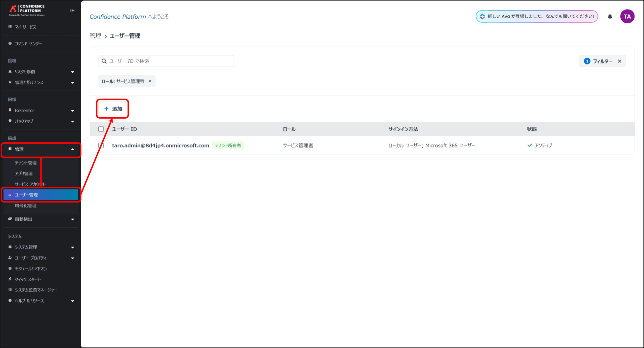This screenshot has height=348, width=644.
Task: Check the select-all checkbox in table header
Action: 101,129
